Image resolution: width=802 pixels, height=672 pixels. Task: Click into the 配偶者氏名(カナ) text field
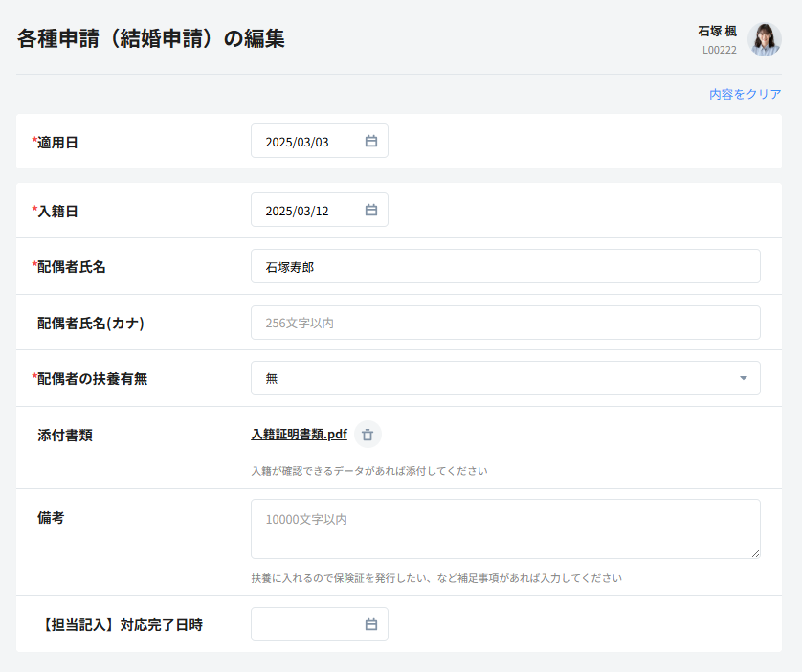click(505, 324)
